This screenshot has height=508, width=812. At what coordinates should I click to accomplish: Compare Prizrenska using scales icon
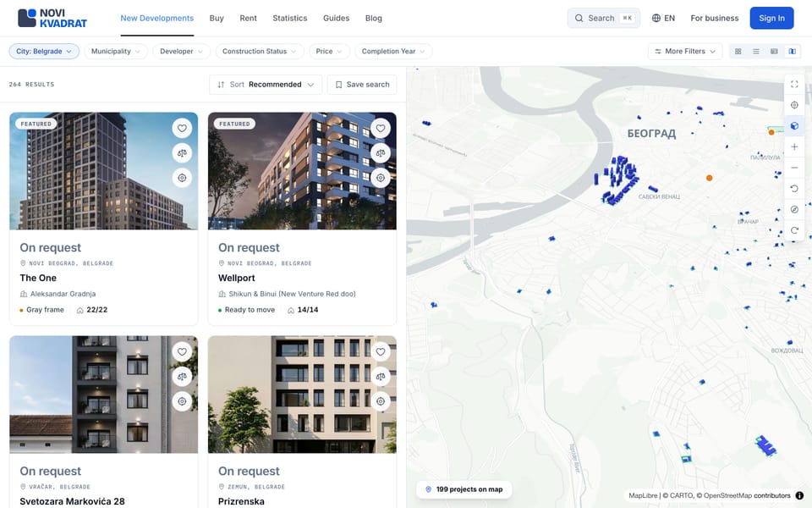tap(381, 376)
